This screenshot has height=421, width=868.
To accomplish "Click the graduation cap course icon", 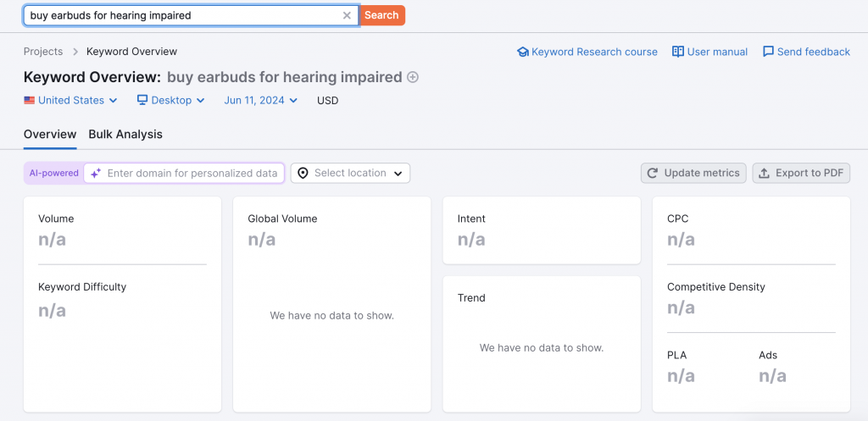I will pos(522,52).
